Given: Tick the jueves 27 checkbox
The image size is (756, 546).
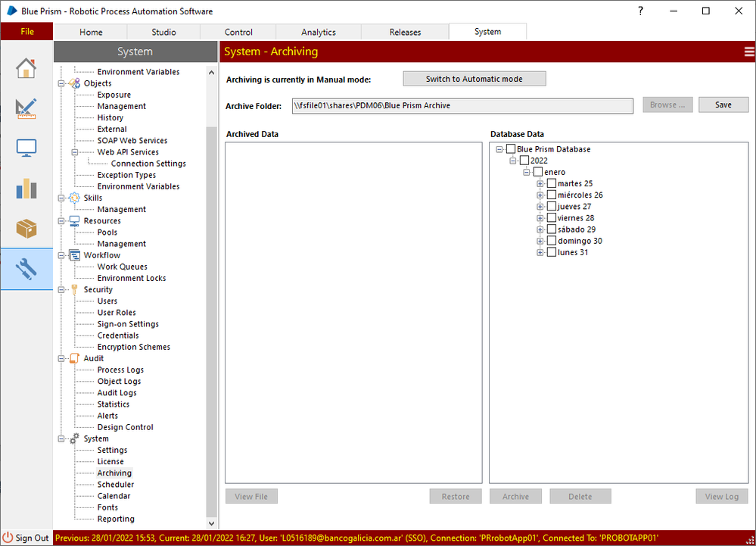Looking at the screenshot, I should (552, 207).
